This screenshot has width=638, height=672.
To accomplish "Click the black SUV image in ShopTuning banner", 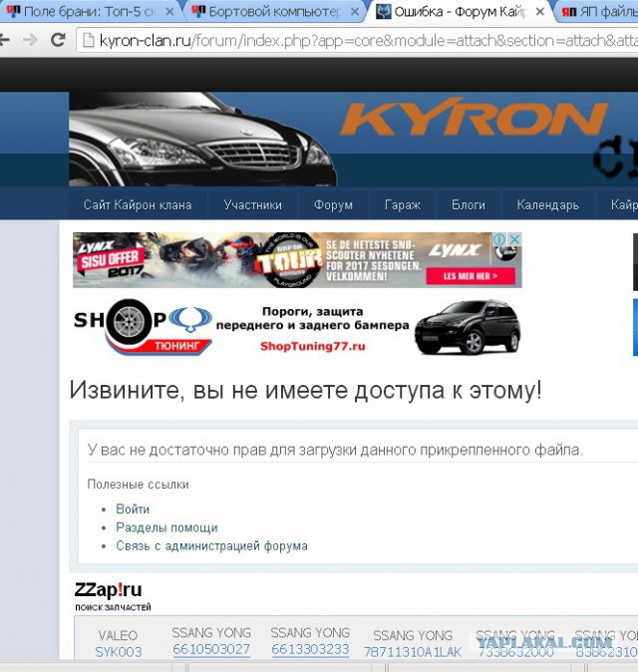I will coord(468,327).
